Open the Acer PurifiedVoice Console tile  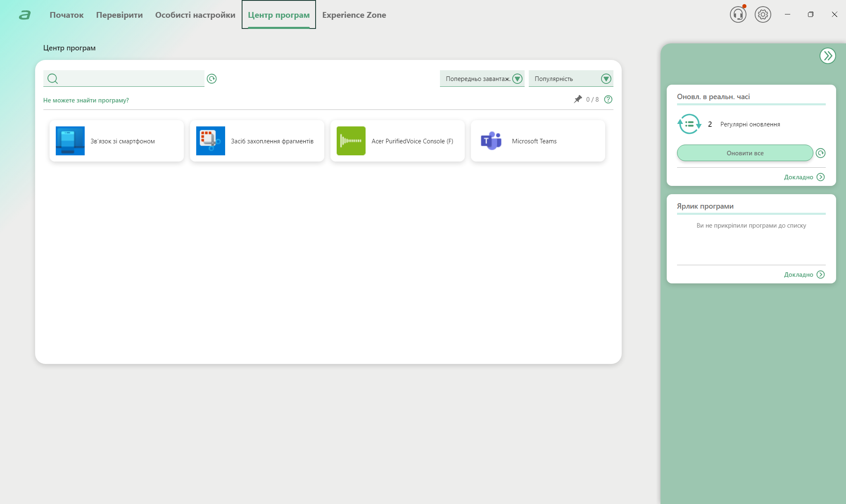coord(397,141)
